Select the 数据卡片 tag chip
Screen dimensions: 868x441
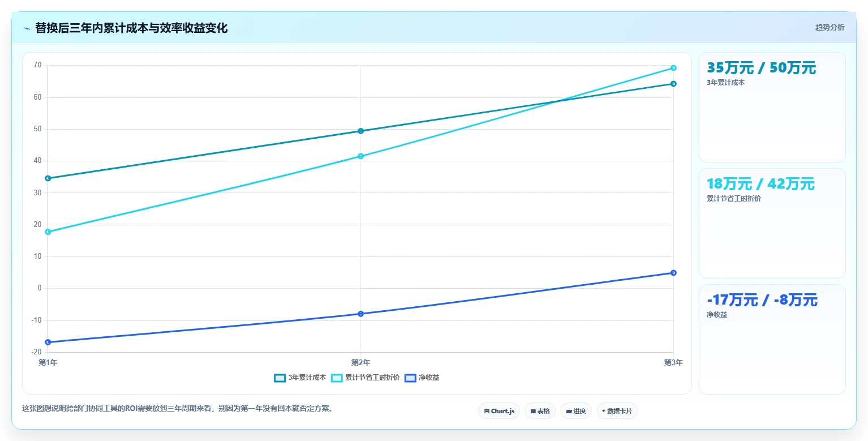coord(617,411)
